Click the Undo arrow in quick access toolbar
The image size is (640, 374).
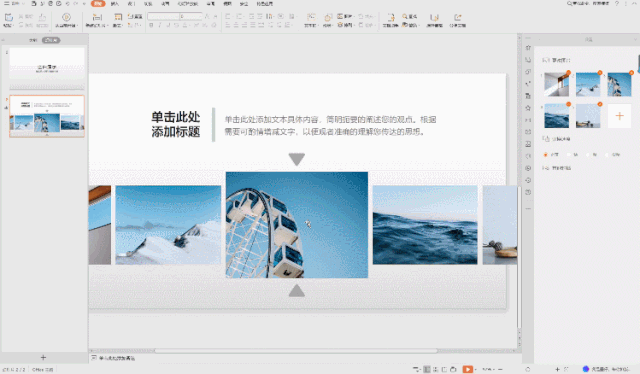tap(67, 4)
